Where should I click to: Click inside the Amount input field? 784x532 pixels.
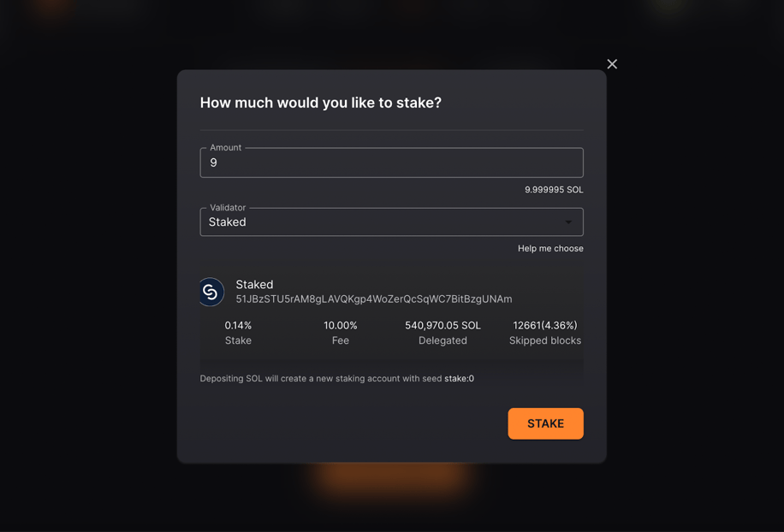tap(391, 163)
